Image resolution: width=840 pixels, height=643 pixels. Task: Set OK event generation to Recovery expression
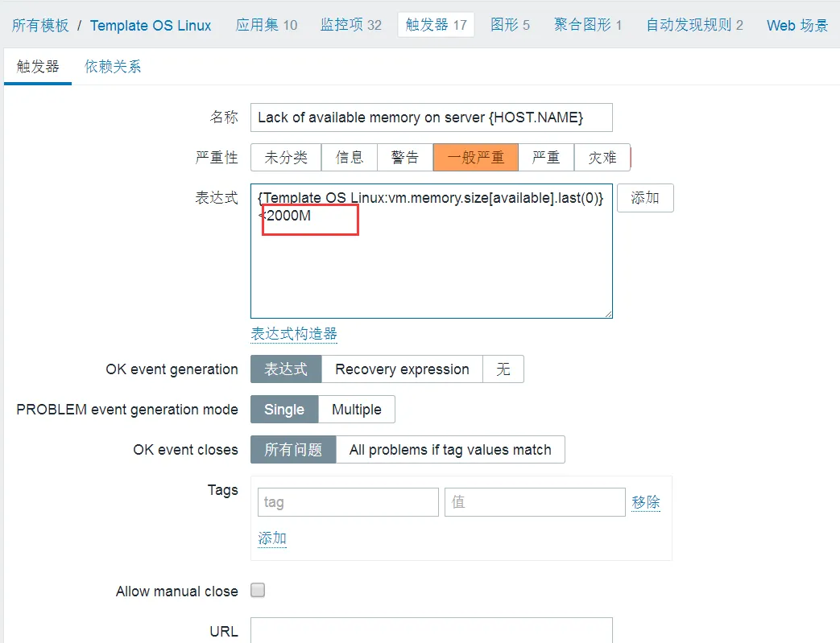pos(402,369)
